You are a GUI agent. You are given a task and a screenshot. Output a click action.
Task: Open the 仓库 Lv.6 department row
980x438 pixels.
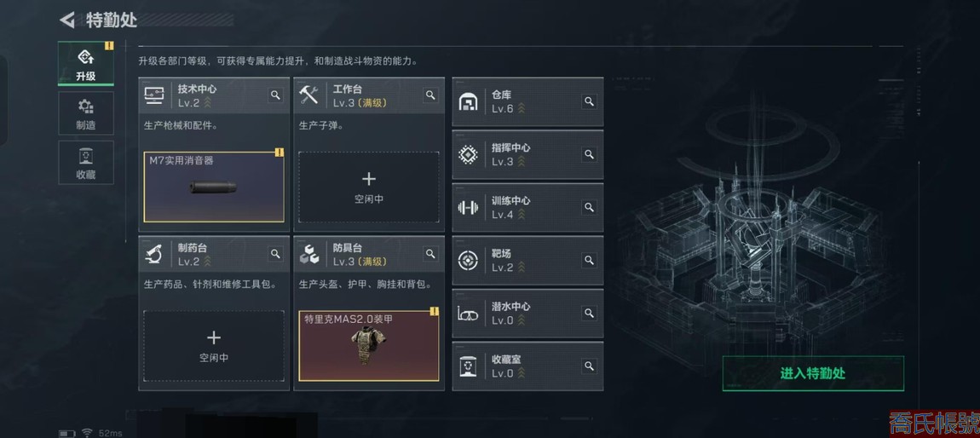pyautogui.click(x=528, y=102)
